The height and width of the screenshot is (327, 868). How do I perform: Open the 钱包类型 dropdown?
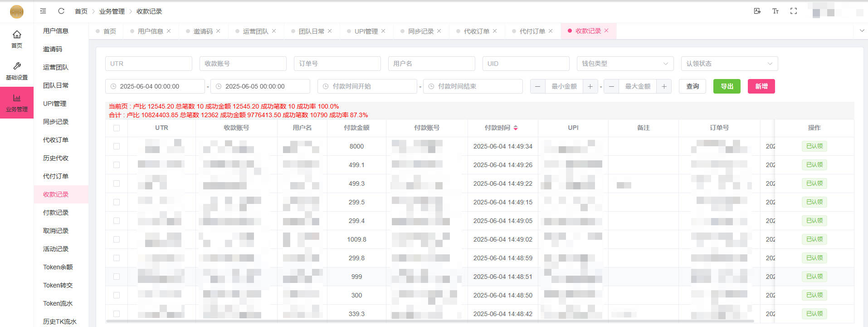point(625,64)
